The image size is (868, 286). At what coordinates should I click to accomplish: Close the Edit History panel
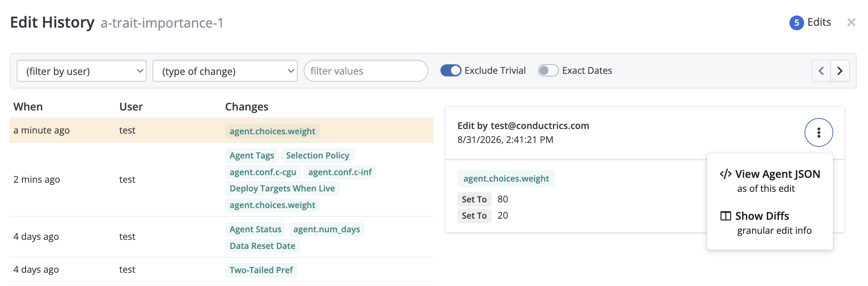pos(851,22)
